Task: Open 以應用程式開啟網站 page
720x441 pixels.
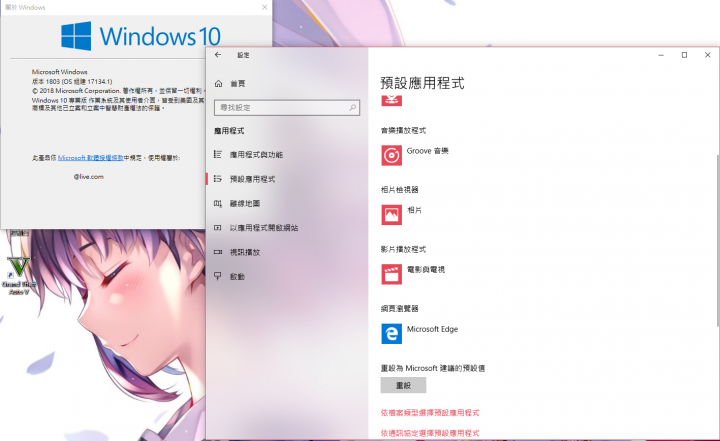Action: 264,228
